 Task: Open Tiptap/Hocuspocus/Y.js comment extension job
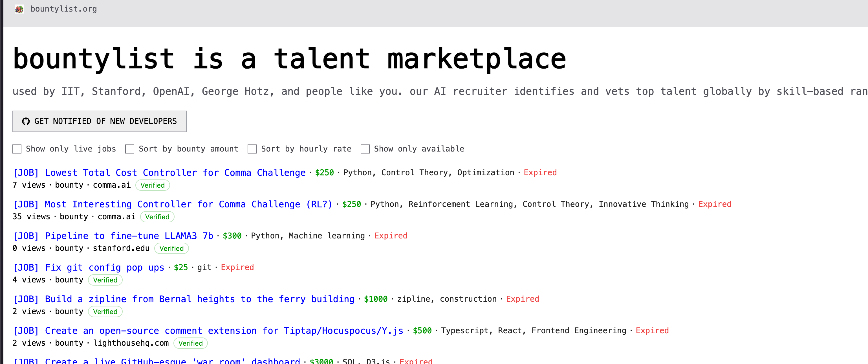pos(208,331)
